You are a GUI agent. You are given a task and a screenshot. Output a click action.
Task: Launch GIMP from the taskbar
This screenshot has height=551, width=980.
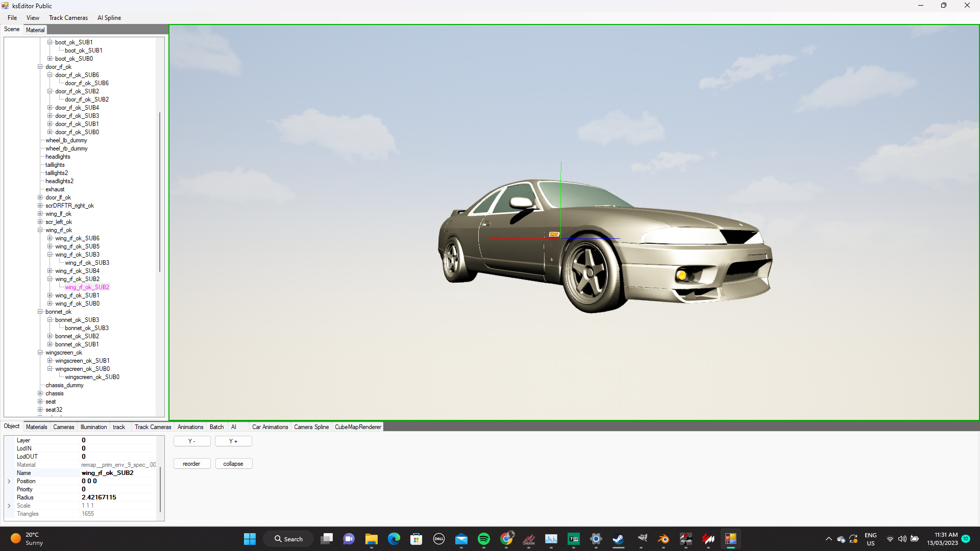[x=642, y=539]
